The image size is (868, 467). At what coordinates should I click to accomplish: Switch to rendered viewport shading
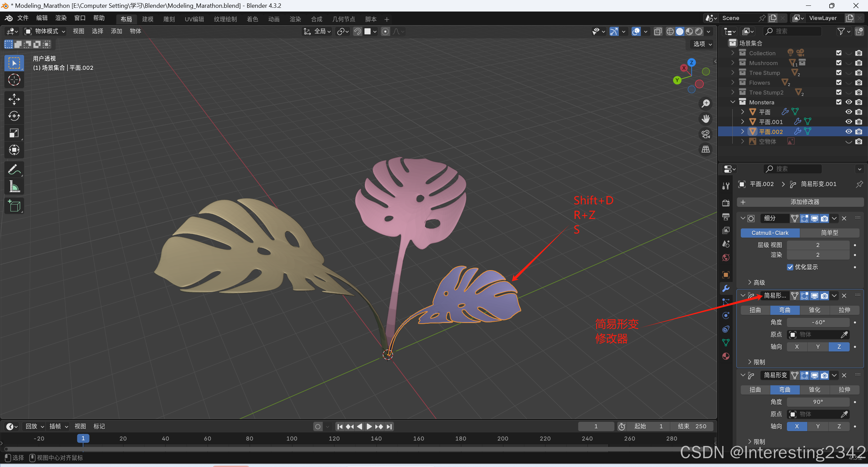699,32
